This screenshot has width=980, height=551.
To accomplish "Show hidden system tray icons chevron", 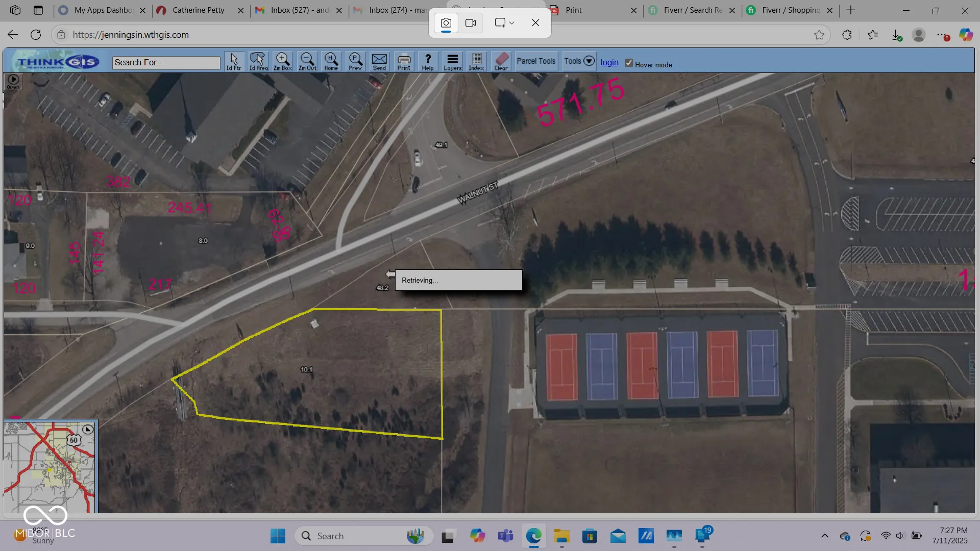I will [824, 536].
